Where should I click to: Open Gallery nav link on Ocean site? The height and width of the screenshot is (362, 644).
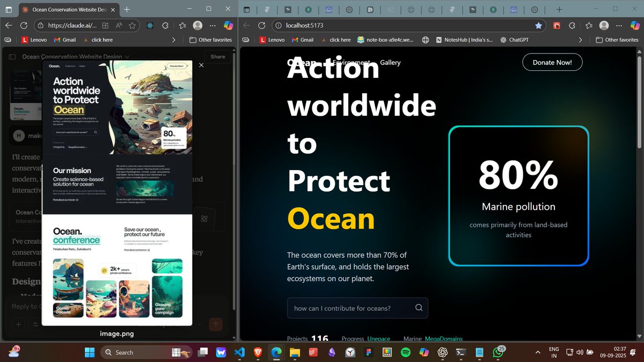(x=390, y=62)
